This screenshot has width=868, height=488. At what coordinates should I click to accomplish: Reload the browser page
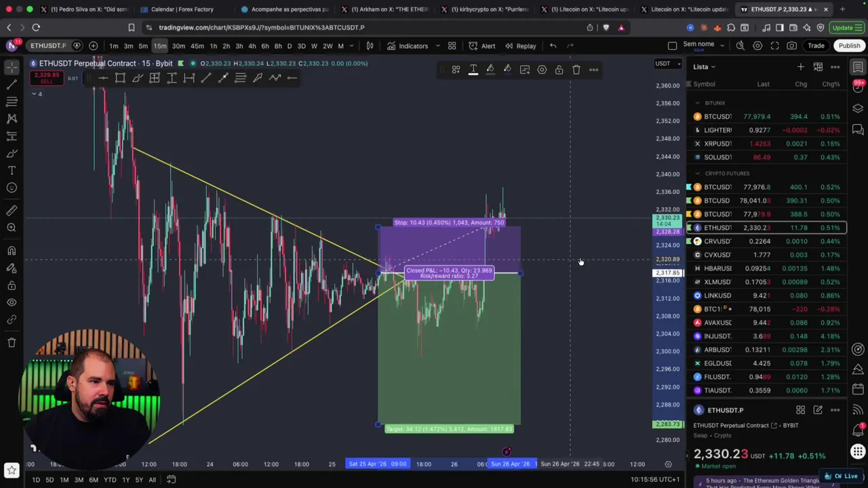[36, 27]
